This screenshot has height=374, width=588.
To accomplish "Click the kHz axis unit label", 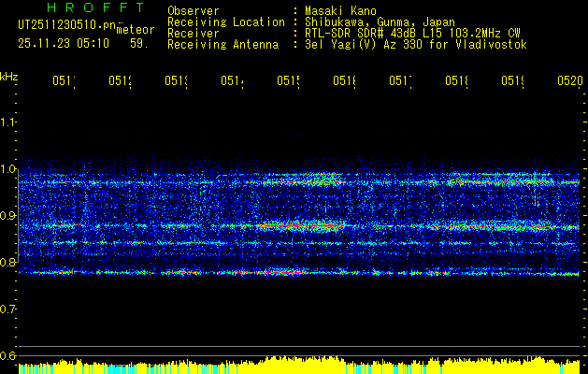I will click(x=8, y=77).
